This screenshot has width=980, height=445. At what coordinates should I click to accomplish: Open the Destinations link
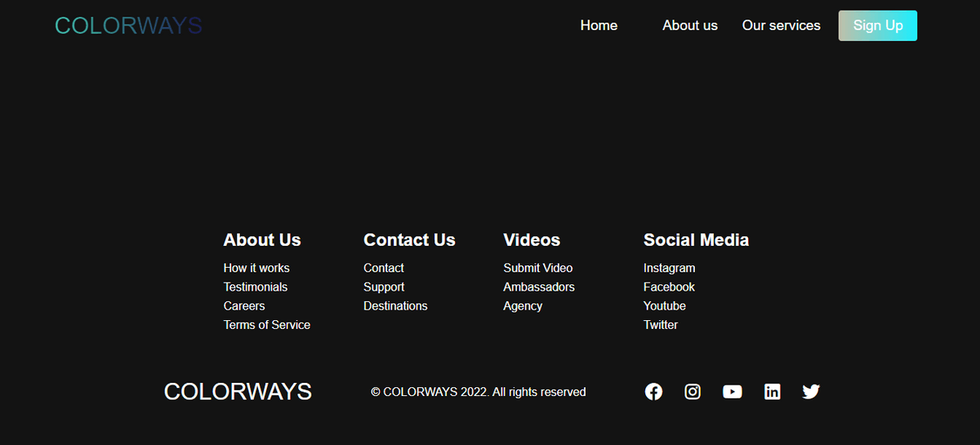point(395,306)
